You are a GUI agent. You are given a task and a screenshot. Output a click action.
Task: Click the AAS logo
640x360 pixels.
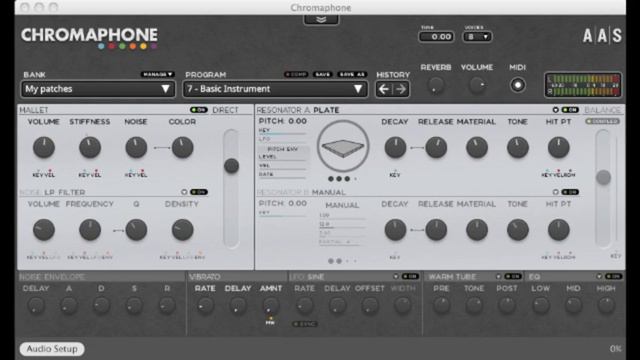[602, 36]
